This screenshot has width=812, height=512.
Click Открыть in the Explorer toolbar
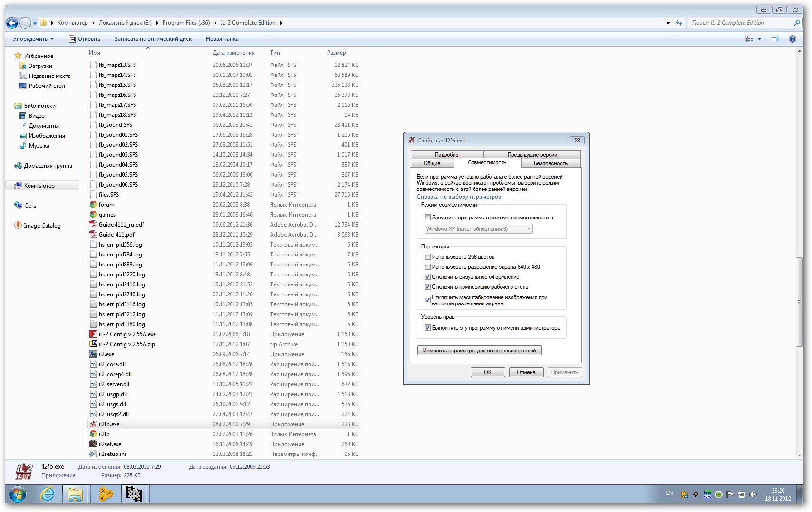(85, 39)
